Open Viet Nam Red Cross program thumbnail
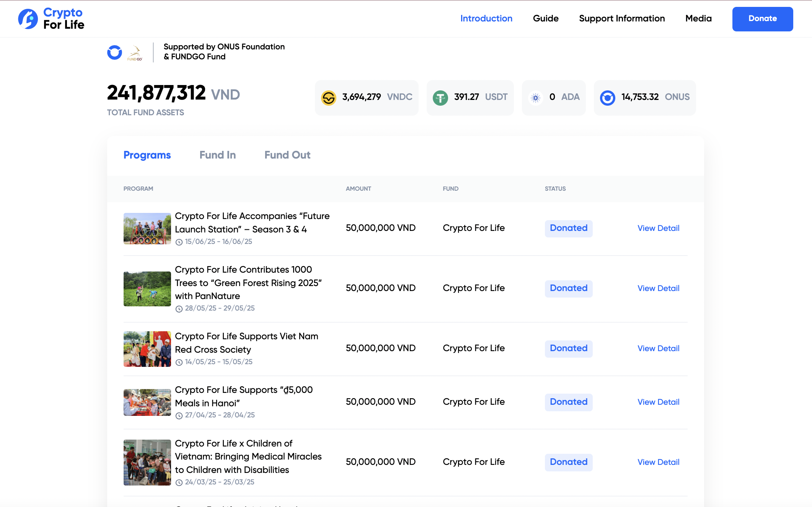 pyautogui.click(x=147, y=349)
